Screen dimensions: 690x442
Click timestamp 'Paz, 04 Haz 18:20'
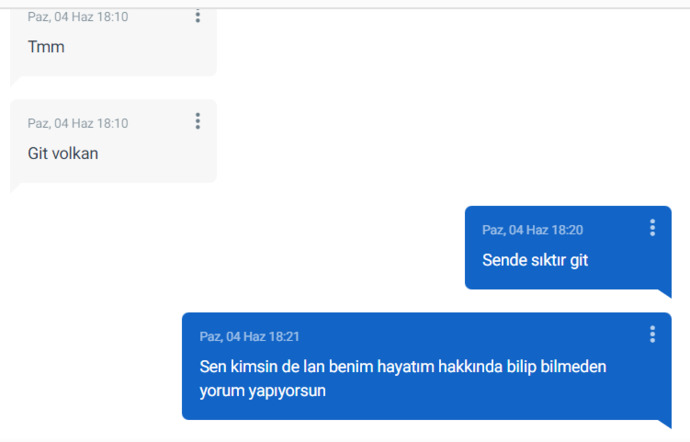click(532, 230)
